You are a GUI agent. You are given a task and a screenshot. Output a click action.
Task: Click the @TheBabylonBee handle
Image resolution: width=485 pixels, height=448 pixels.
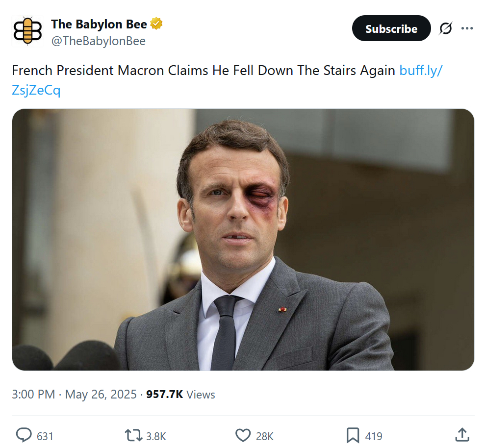[98, 41]
